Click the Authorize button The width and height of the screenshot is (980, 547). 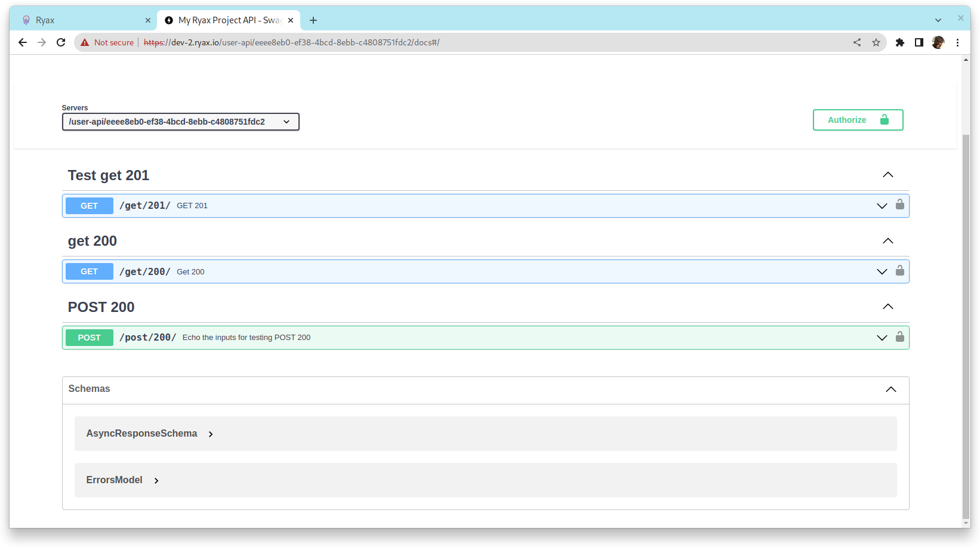point(858,119)
